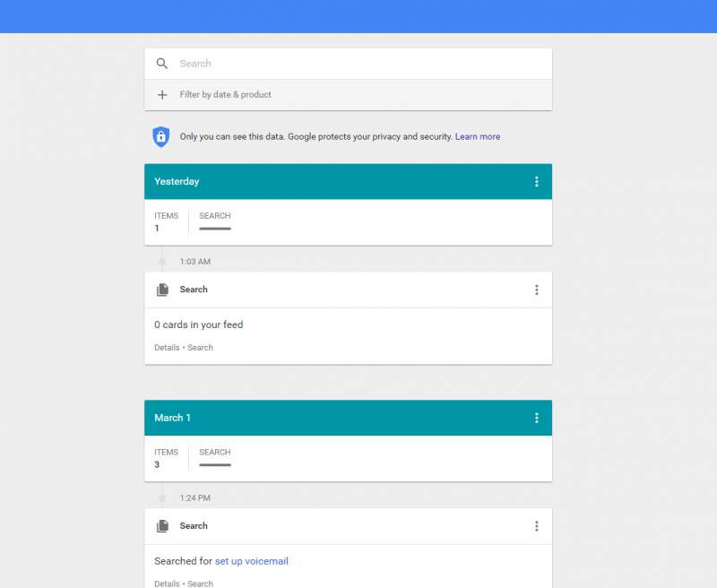This screenshot has height=588, width=717.
Task: Click the March 1 section header
Action: (348, 418)
